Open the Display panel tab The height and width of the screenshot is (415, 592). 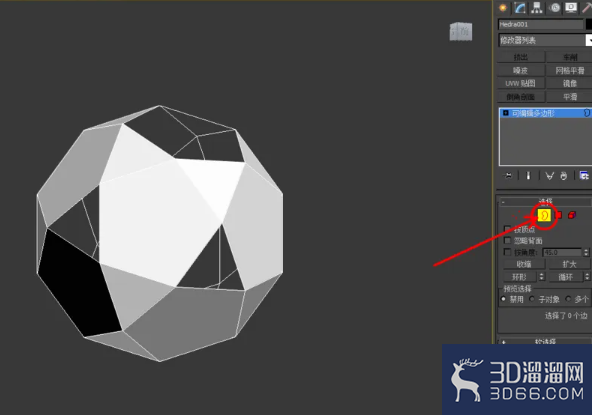(x=571, y=8)
